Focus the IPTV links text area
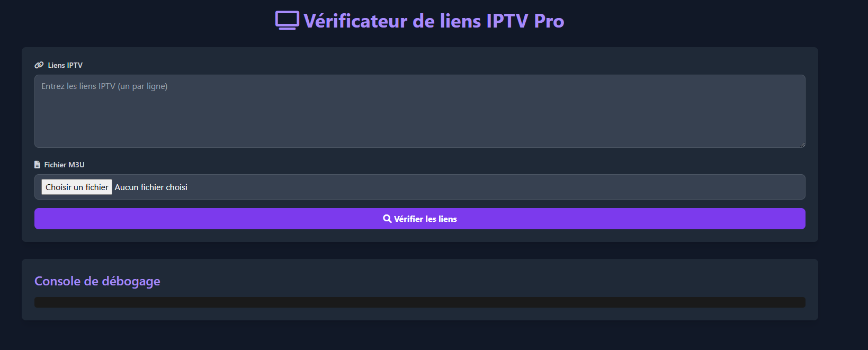Viewport: 868px width, 350px height. (x=419, y=116)
